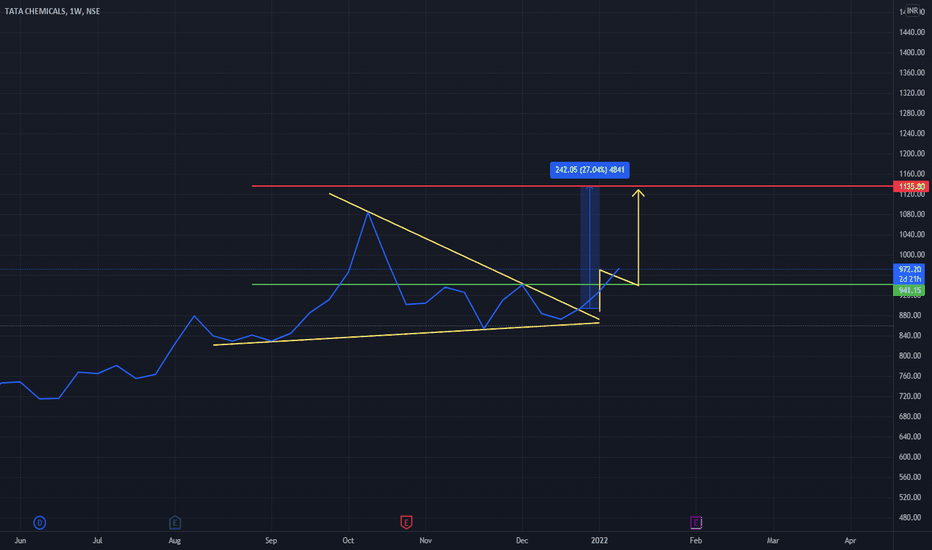This screenshot has width=932, height=550.
Task: Click the 880.00 price scale value
Action: [912, 315]
